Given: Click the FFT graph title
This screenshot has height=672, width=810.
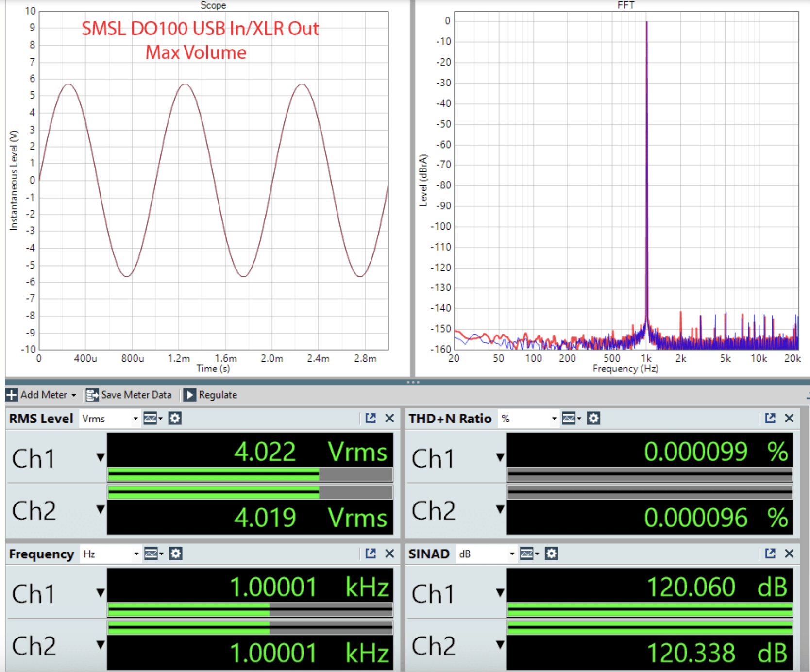Looking at the screenshot, I should tap(625, 5).
